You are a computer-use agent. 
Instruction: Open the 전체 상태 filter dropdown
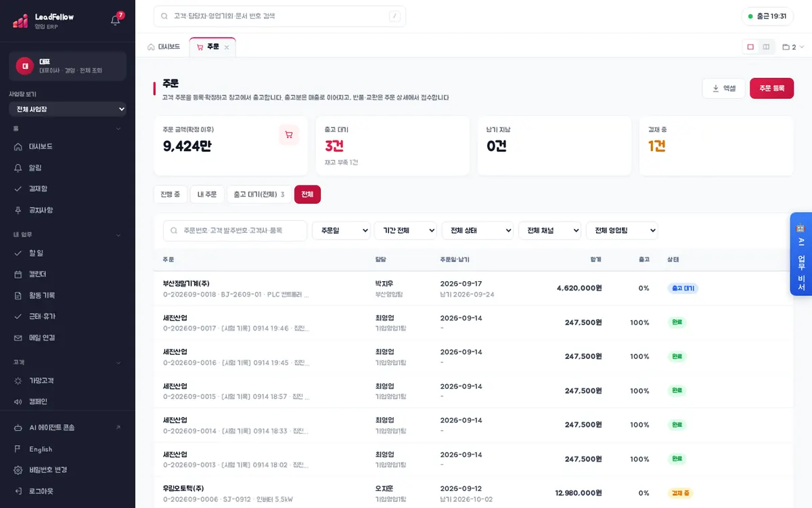coord(478,231)
